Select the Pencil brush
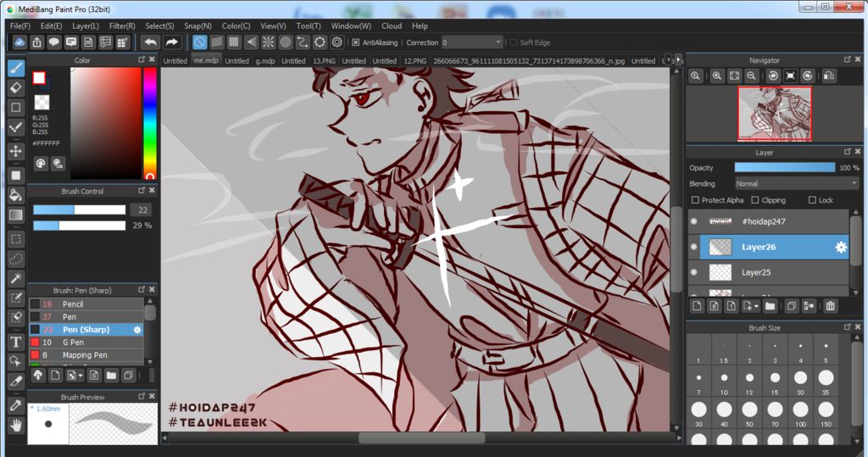868x457 pixels. pyautogui.click(x=86, y=304)
